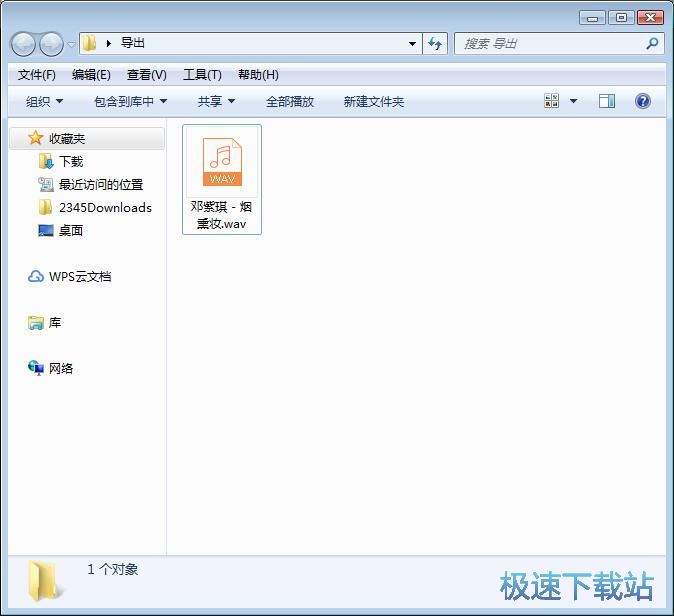Screen dimensions: 674x616
Task: Select 下载 in the navigation pane
Action: [71, 162]
